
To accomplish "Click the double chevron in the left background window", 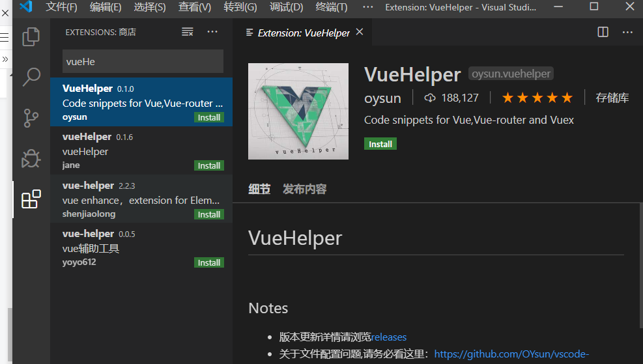I will (x=5, y=59).
